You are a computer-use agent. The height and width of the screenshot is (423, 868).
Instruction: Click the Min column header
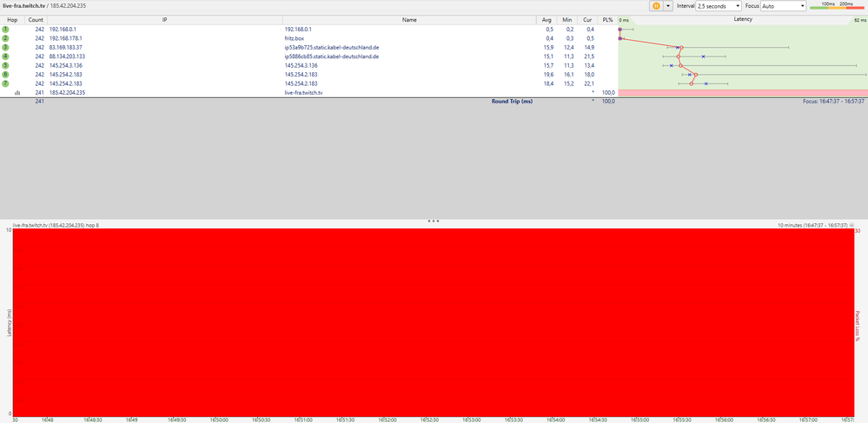tap(567, 20)
